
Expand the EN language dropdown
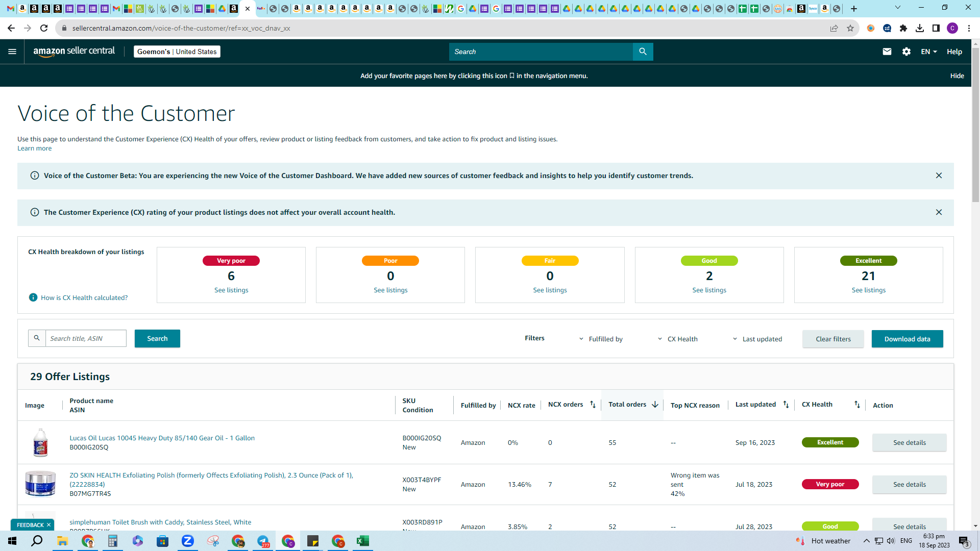pyautogui.click(x=929, y=52)
